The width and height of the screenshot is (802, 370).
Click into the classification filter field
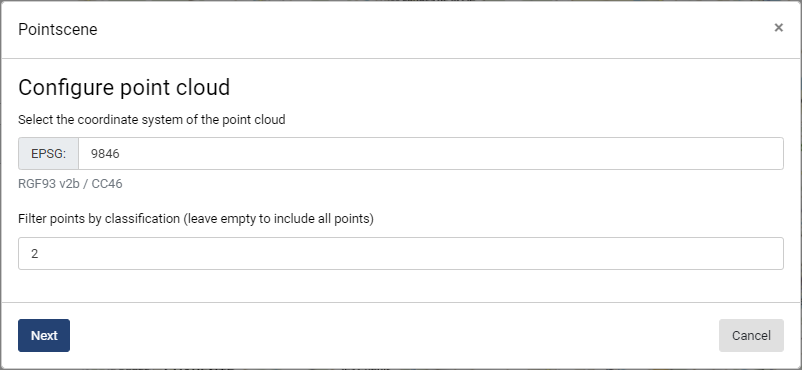click(400, 253)
